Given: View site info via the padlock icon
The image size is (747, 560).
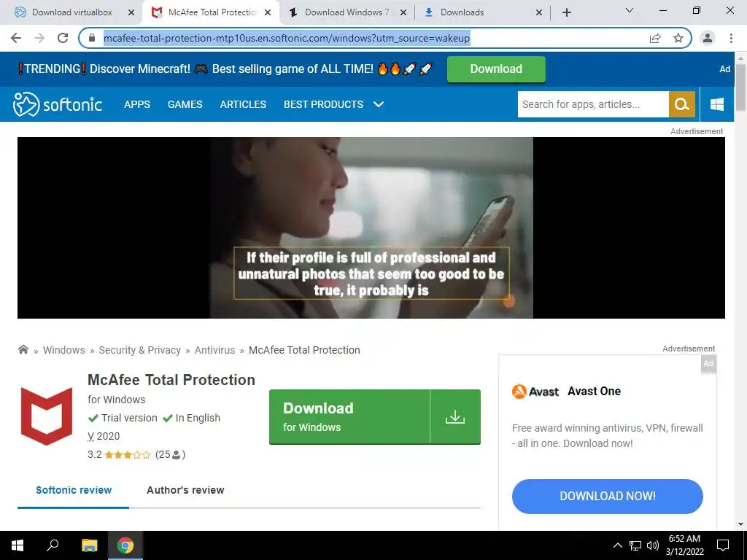Looking at the screenshot, I should coord(92,38).
